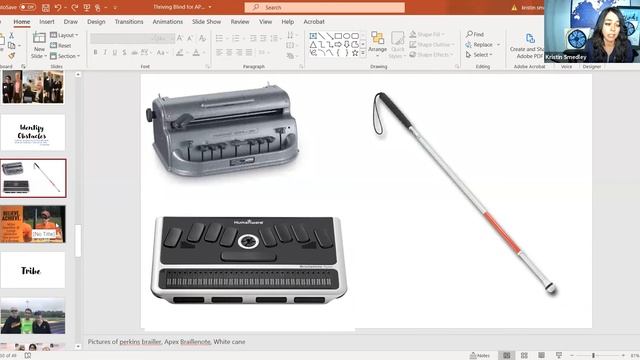
Task: Start presentation from beginning in quick access toolbar
Action: coord(87,7)
